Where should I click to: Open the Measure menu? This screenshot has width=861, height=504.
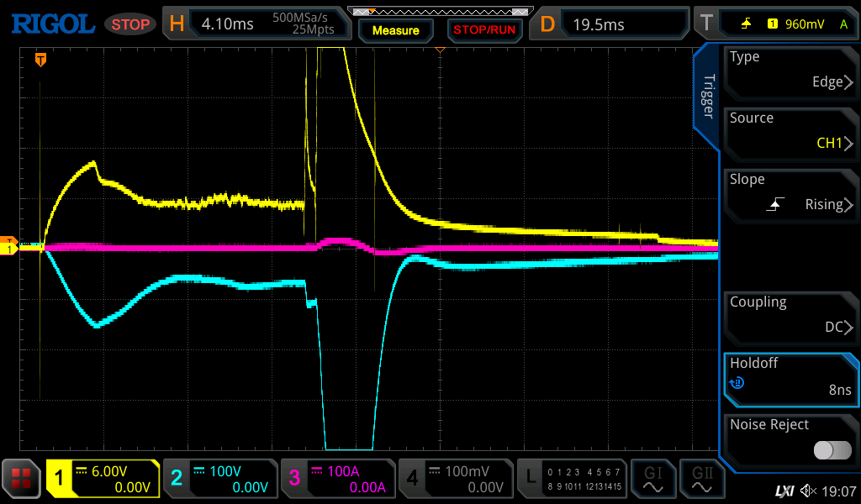pos(395,30)
